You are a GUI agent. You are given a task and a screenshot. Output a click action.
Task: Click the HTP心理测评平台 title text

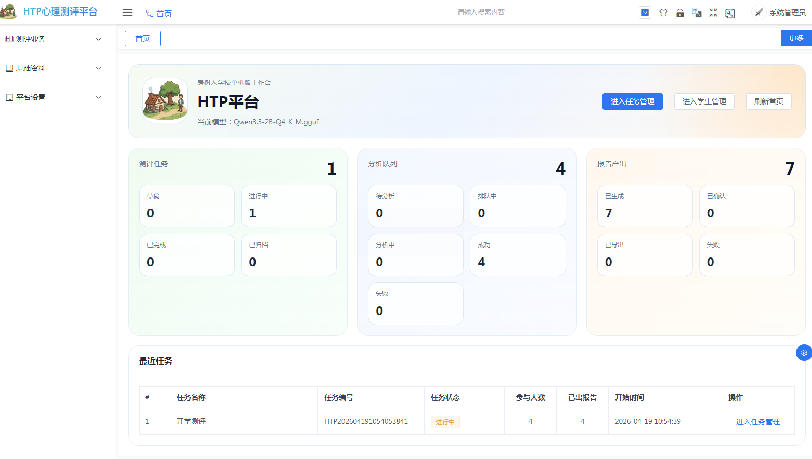point(60,11)
